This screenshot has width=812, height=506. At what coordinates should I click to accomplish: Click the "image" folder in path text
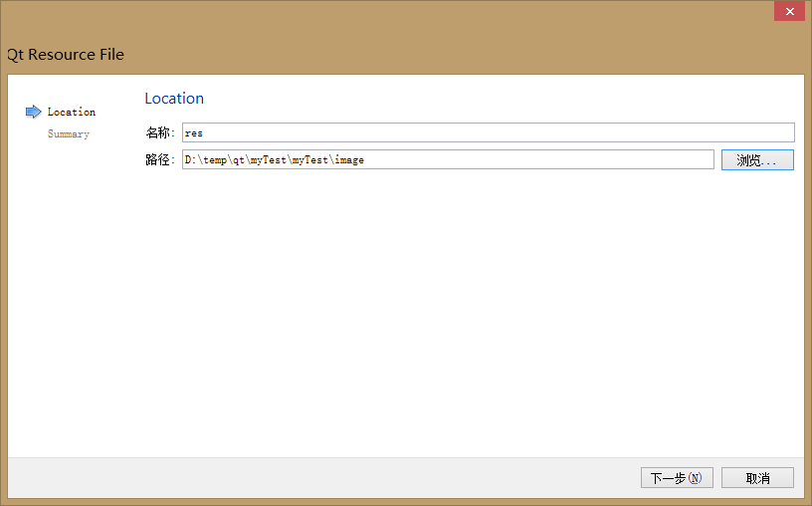(349, 159)
